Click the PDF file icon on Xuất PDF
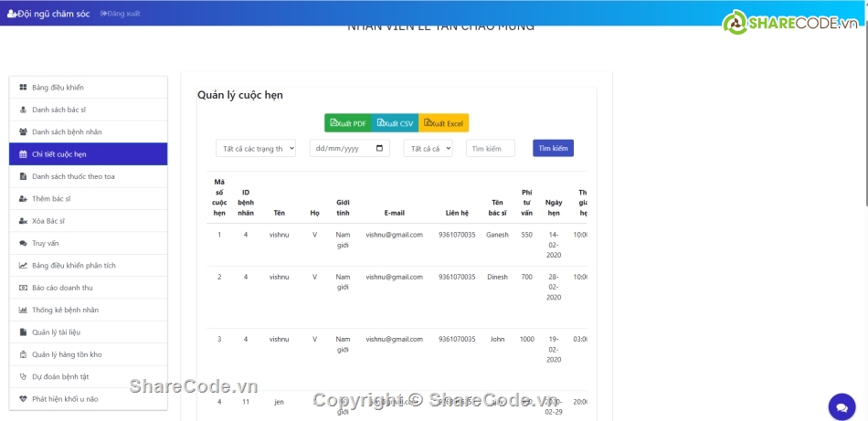868x421 pixels. (x=333, y=122)
